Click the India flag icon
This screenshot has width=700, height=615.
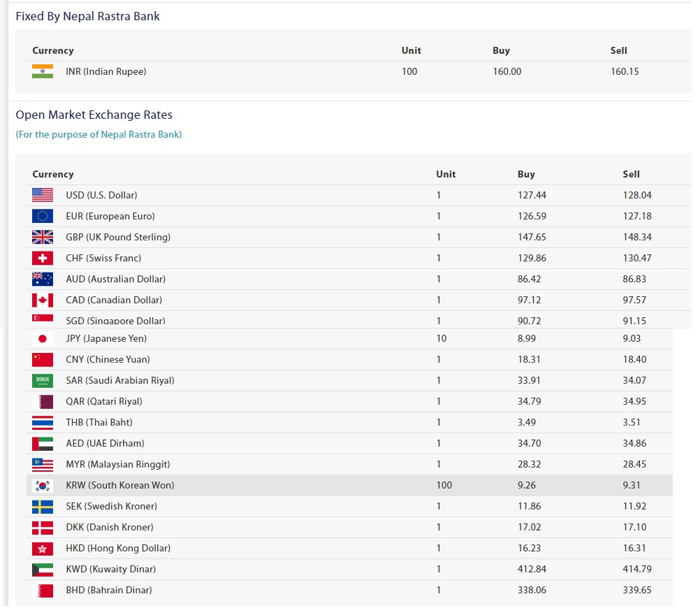pyautogui.click(x=43, y=71)
